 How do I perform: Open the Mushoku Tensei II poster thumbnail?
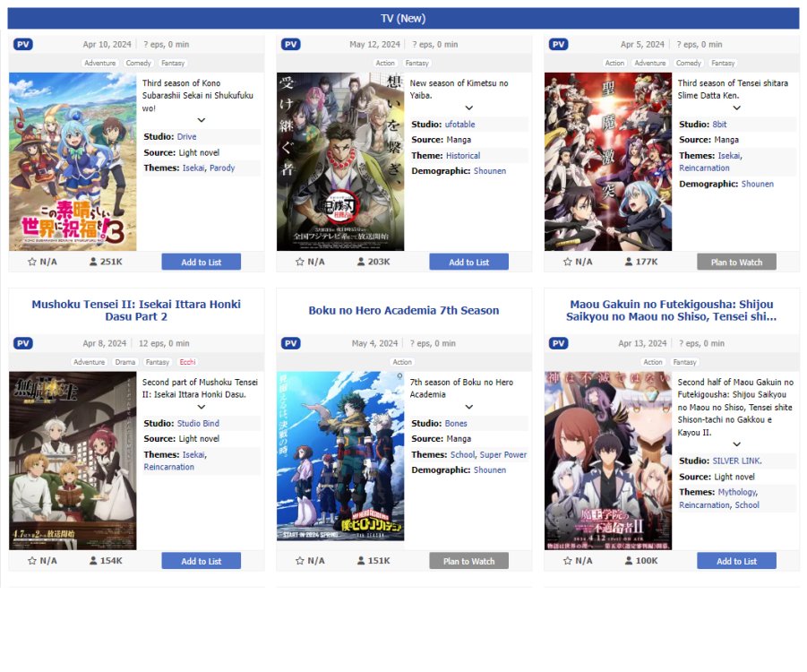pos(73,461)
